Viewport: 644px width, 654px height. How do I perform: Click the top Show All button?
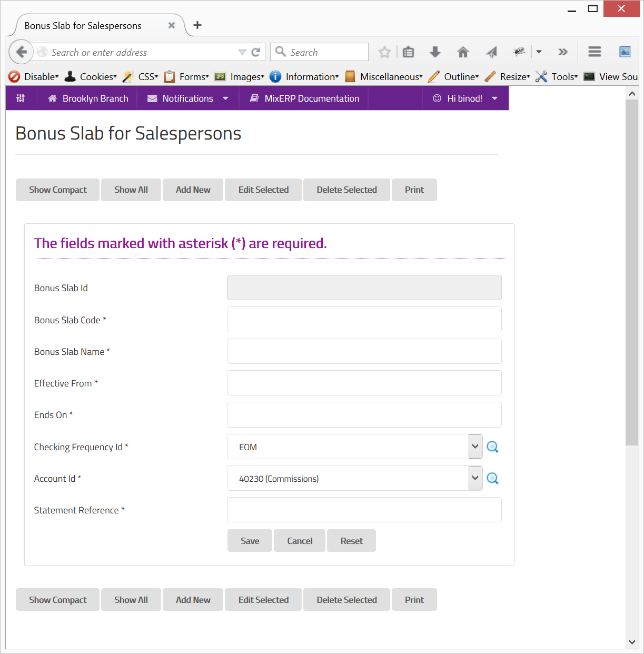[x=131, y=190]
